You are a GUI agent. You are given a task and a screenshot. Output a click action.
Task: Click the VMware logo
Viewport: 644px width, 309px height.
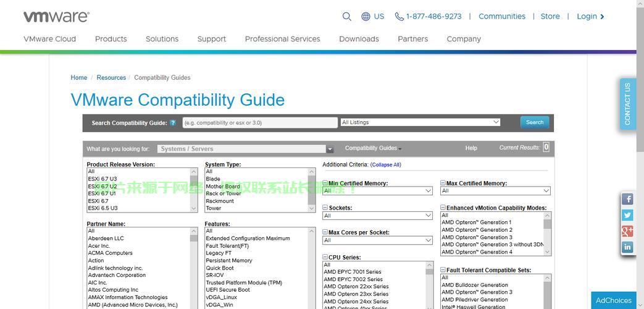point(56,17)
